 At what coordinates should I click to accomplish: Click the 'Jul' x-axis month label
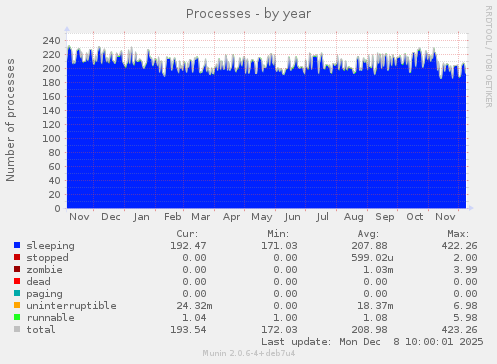(322, 217)
